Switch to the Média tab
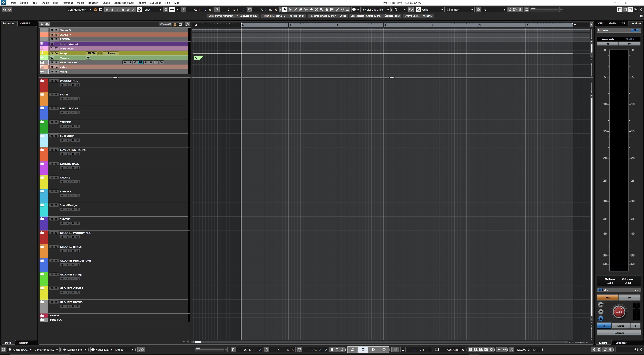This screenshot has width=644, height=355. (612, 23)
